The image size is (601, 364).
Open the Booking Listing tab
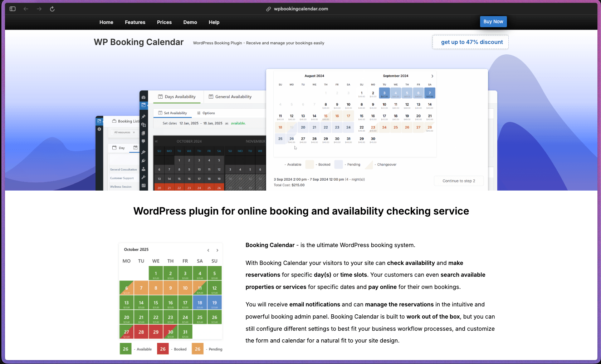[126, 121]
